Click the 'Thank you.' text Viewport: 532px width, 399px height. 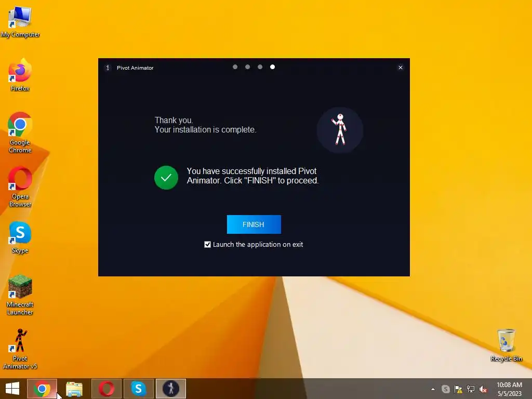click(174, 120)
